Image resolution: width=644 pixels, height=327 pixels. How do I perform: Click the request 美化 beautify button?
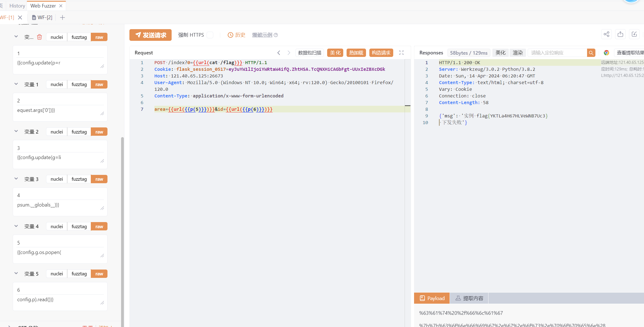pyautogui.click(x=335, y=53)
